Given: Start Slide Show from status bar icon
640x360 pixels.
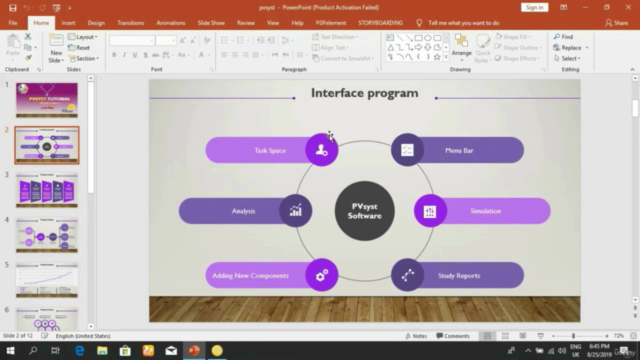Looking at the screenshot, I should click(540, 336).
